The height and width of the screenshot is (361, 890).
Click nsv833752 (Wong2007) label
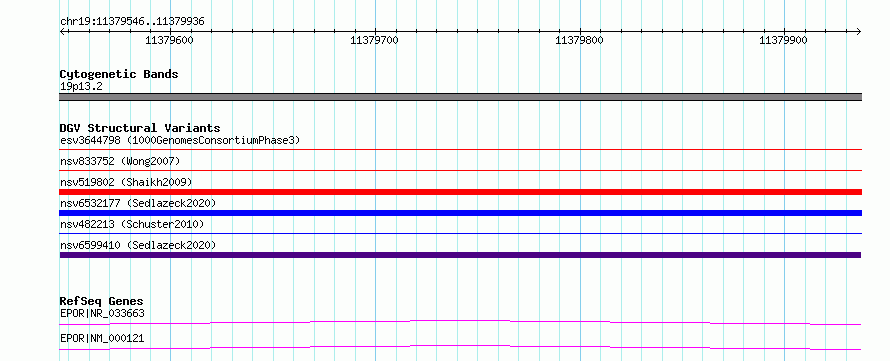(x=120, y=161)
